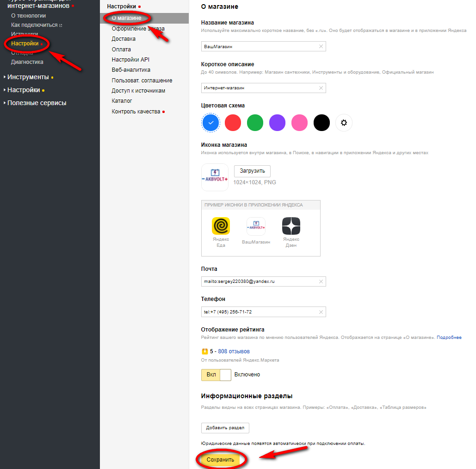Viewport: 476px width, 469px height.
Task: Click интернет-магазинов sidebar heading
Action: 38,6
